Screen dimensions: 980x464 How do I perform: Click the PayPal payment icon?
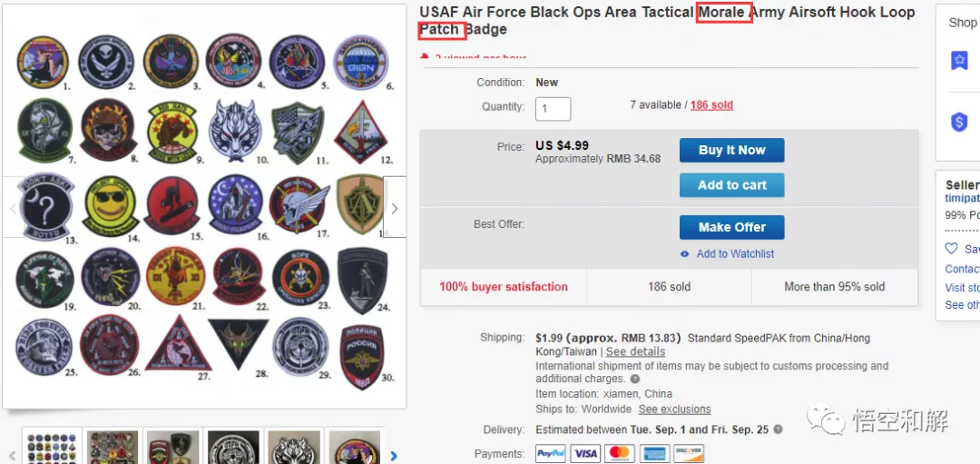point(551,453)
